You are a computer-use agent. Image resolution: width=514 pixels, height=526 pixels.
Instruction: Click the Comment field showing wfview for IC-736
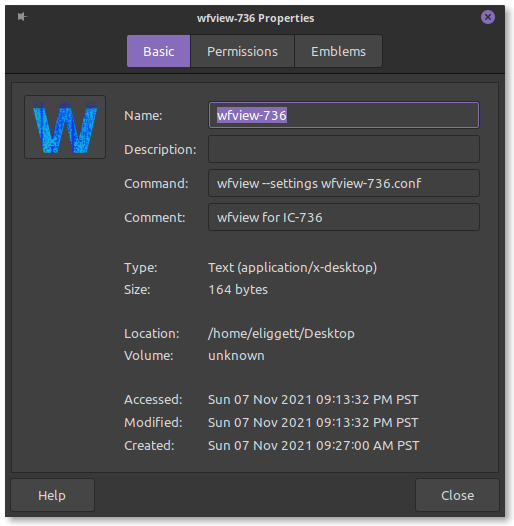(x=344, y=217)
